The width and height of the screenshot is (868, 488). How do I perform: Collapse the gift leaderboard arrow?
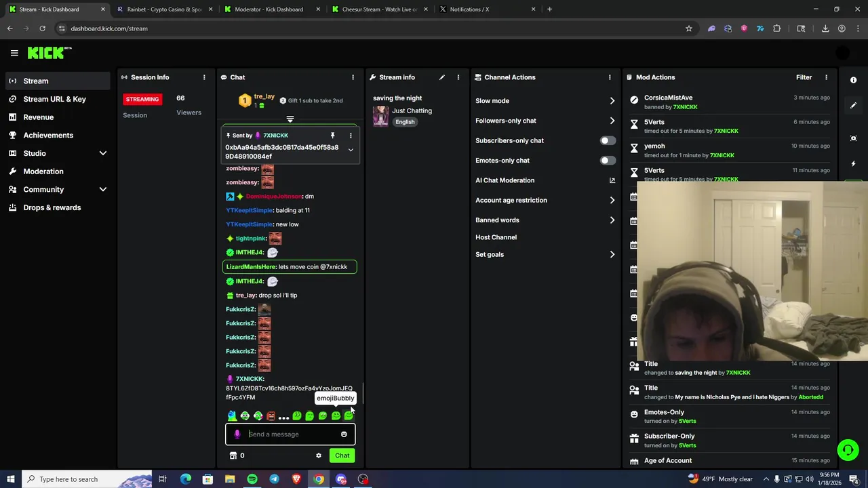[x=290, y=119]
